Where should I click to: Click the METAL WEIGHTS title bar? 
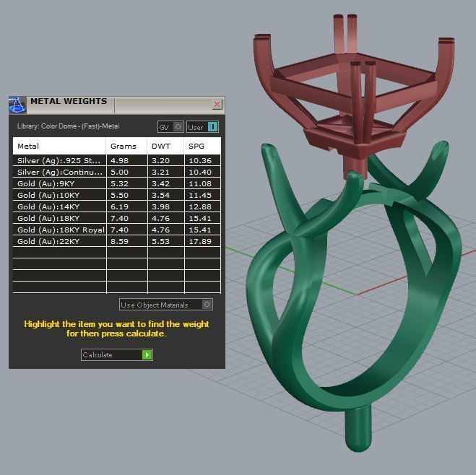[117, 105]
